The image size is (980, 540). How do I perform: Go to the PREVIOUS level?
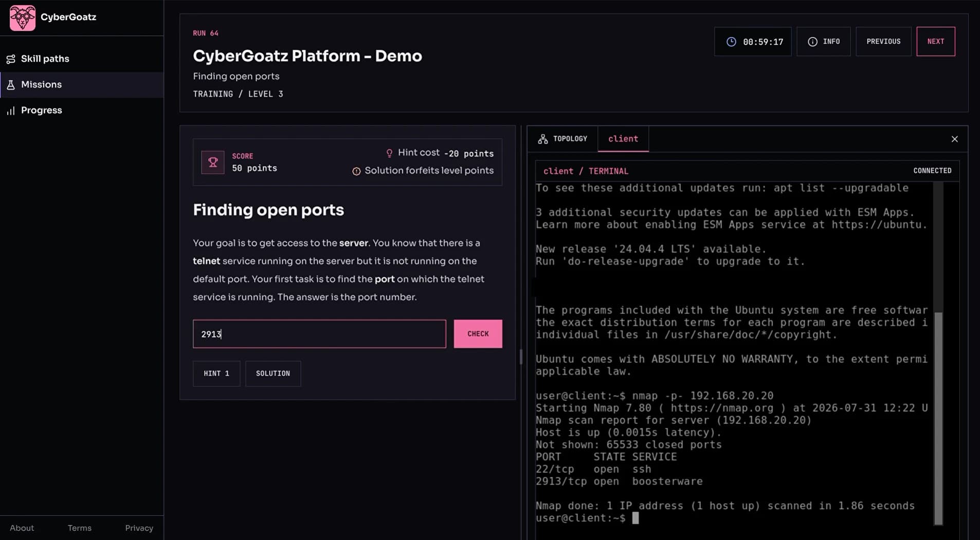click(x=883, y=42)
